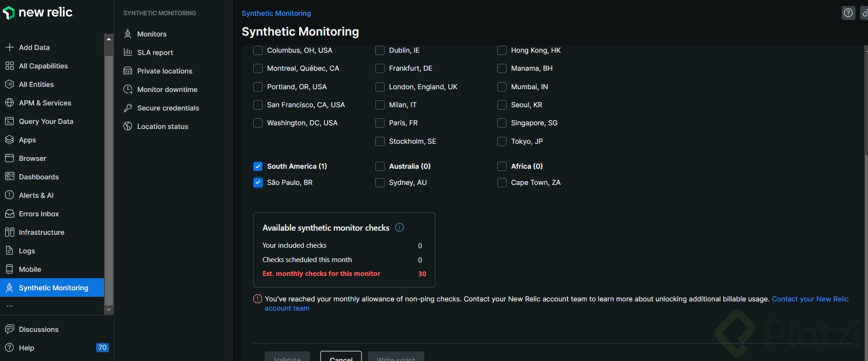
Task: Open Monitors in Synthetic Monitoring menu
Action: [x=152, y=34]
